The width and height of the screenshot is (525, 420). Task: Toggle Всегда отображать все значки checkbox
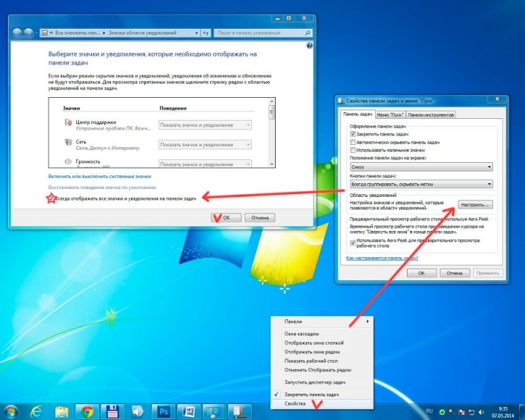[51, 199]
